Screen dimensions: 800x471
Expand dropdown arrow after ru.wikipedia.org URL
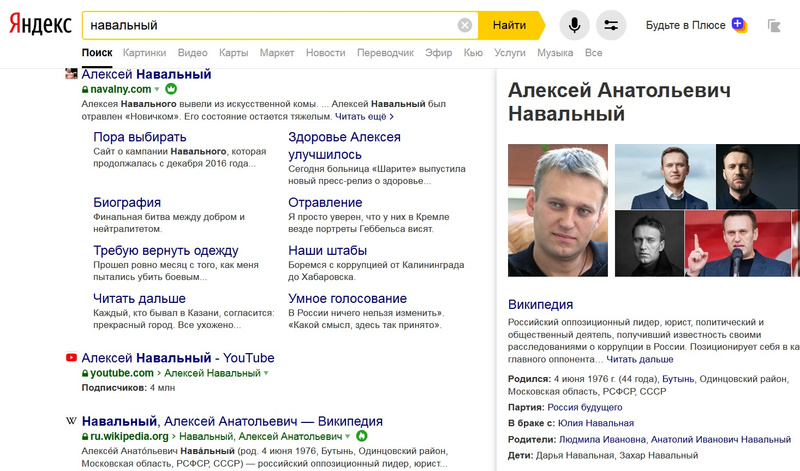coord(349,437)
